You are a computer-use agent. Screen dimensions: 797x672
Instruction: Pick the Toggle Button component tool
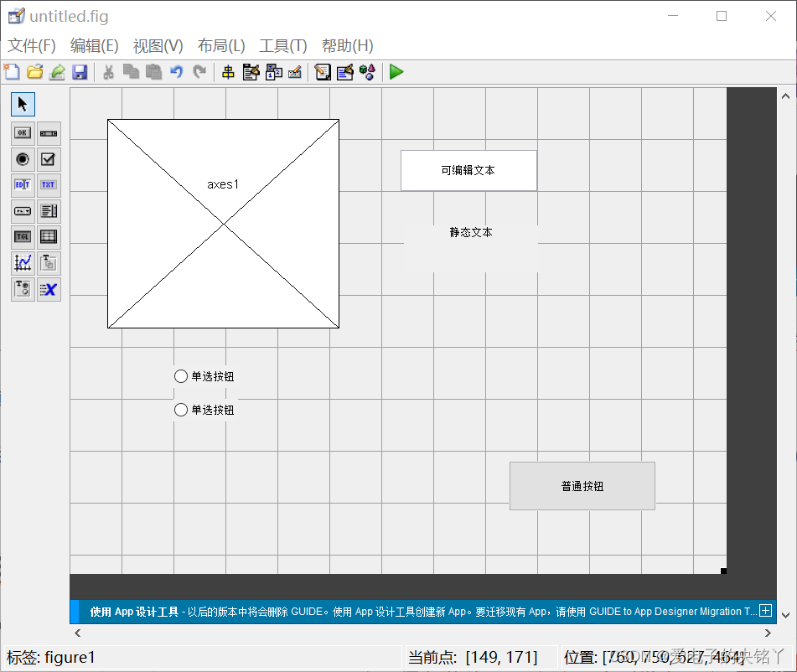pyautogui.click(x=23, y=237)
